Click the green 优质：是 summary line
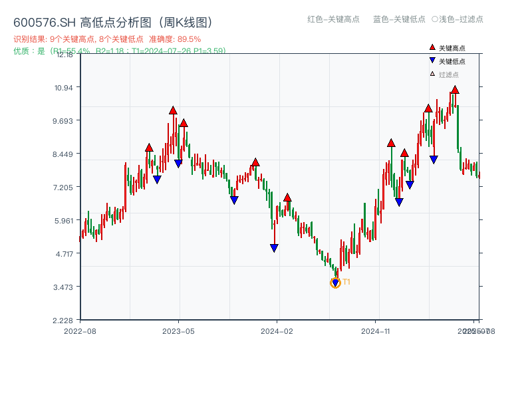 point(120,51)
